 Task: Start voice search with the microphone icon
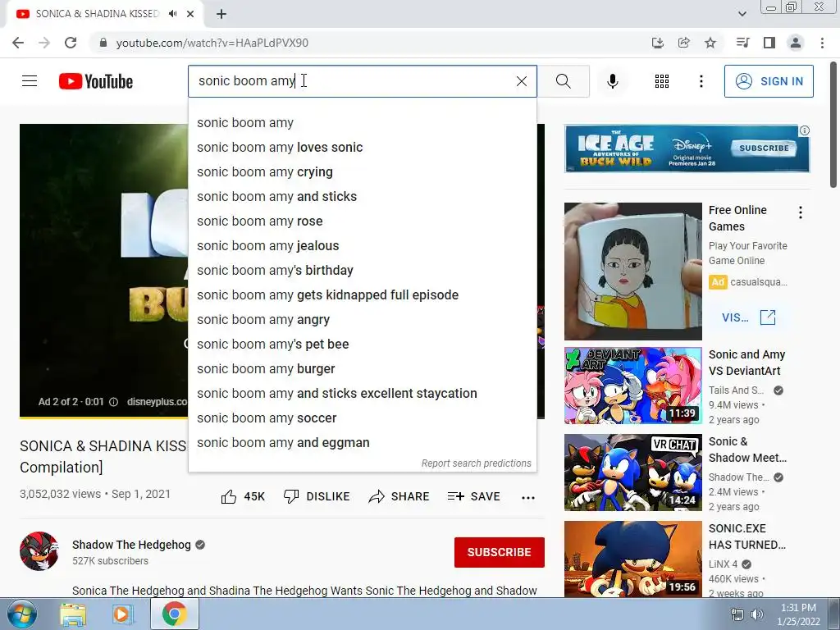612,81
